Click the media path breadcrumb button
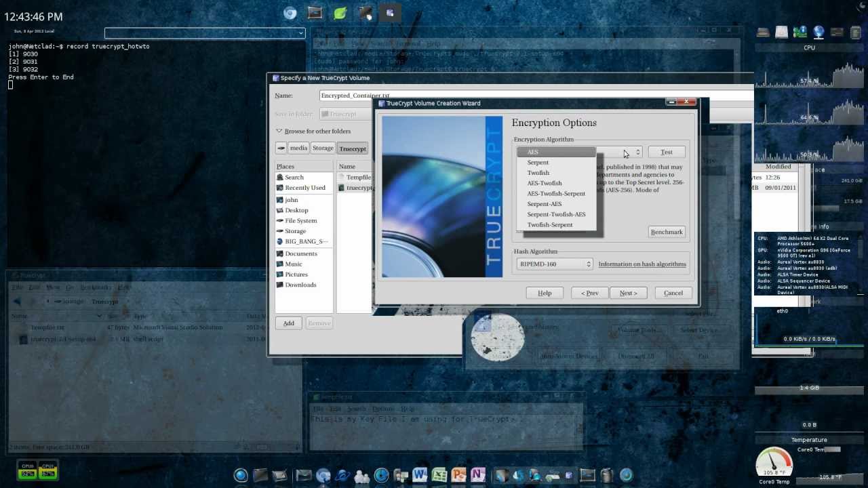868x488 pixels. click(298, 148)
